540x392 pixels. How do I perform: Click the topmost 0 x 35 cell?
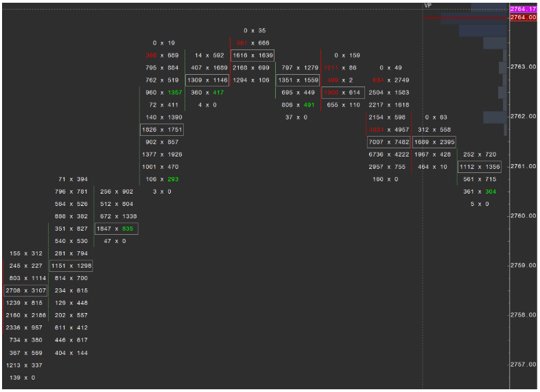pyautogui.click(x=254, y=31)
